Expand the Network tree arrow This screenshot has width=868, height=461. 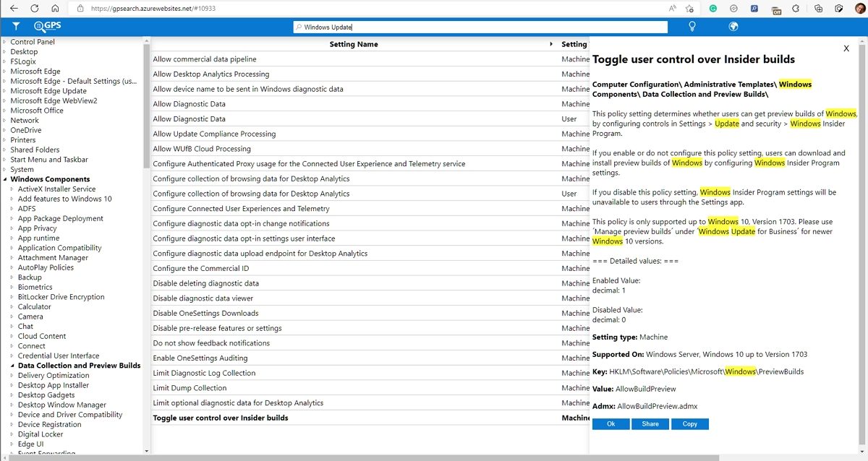[x=4, y=121]
